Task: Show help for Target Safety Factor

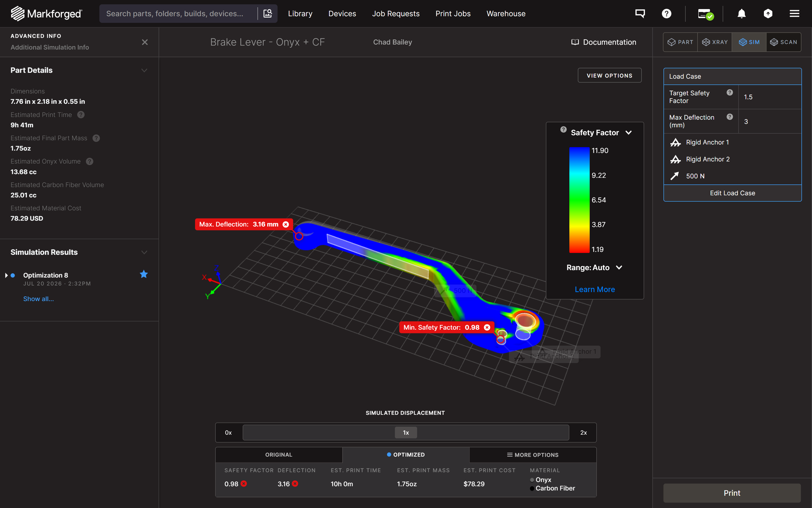Action: pos(730,92)
